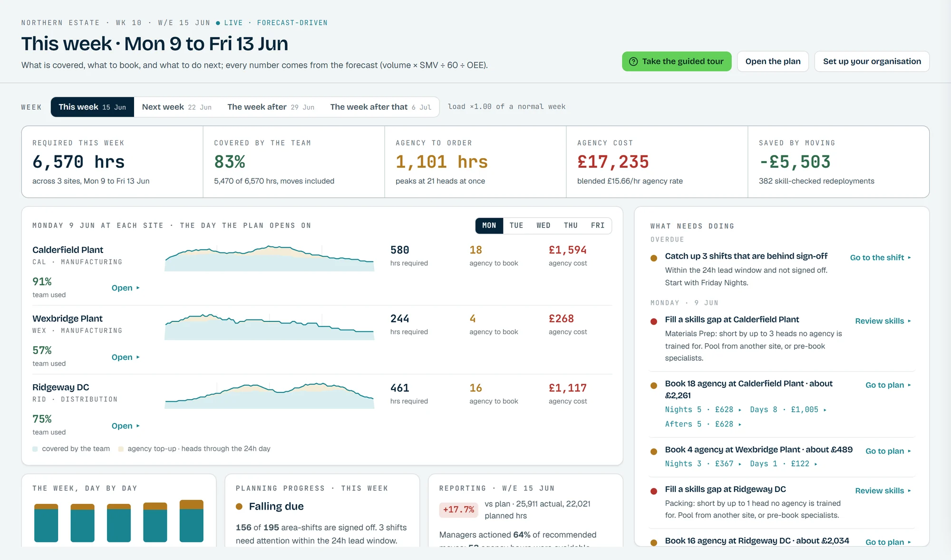Click Book 18 agency at Calderfield Plant heading

tap(749, 389)
